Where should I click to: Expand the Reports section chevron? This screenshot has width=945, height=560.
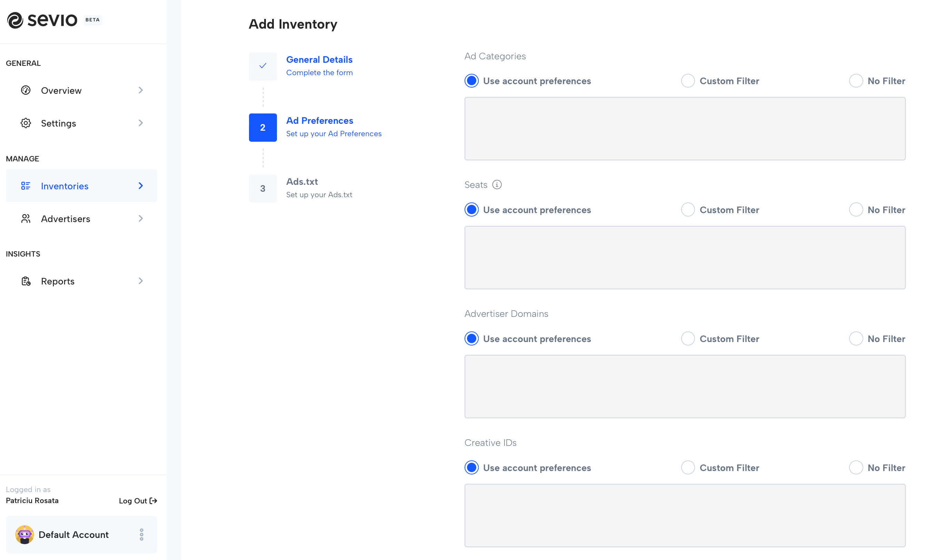[x=140, y=281]
